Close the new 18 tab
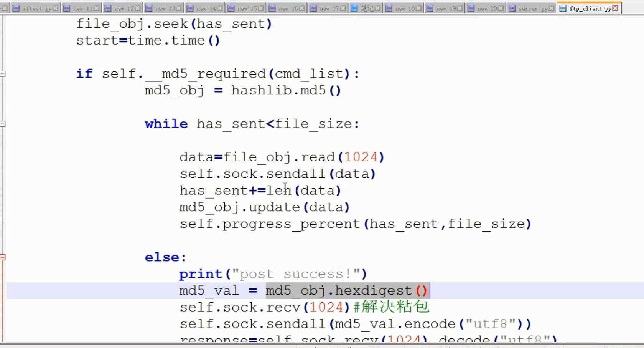The width and height of the screenshot is (644, 348). pyautogui.click(x=418, y=8)
